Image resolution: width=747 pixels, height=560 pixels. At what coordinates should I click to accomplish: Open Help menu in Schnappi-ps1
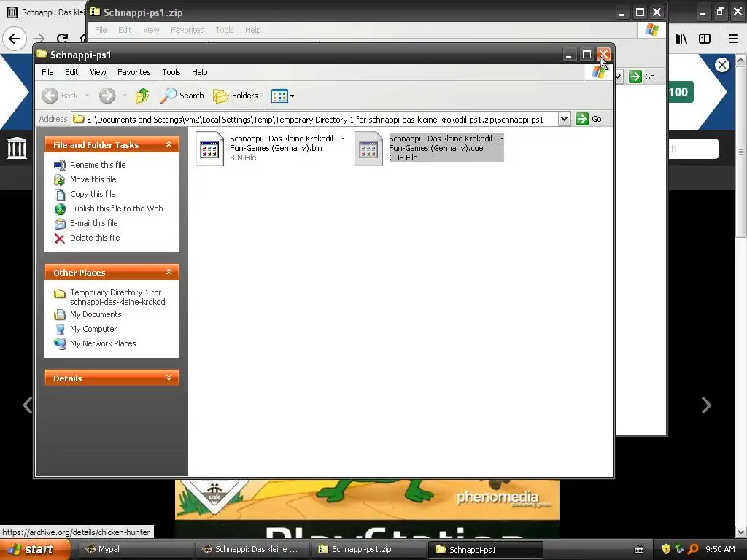(200, 72)
